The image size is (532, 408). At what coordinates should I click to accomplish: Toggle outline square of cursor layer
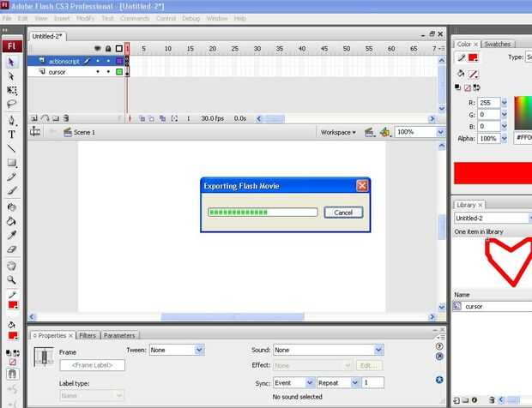coord(119,72)
